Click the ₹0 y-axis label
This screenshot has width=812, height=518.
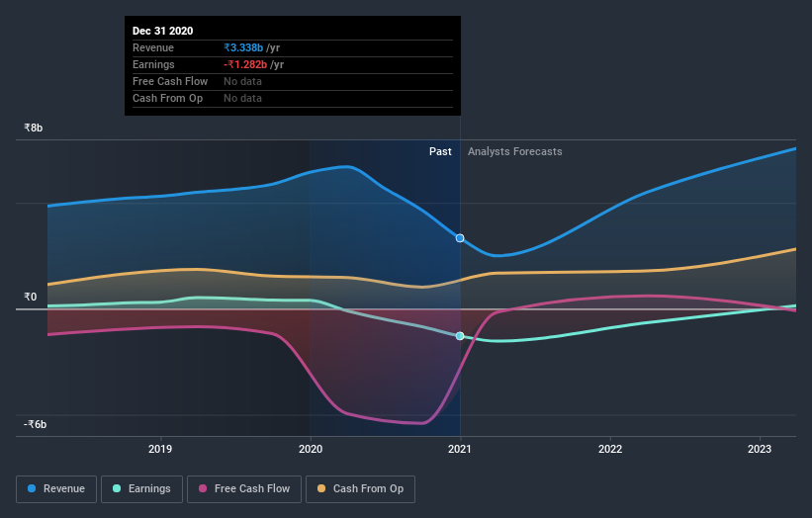click(31, 297)
